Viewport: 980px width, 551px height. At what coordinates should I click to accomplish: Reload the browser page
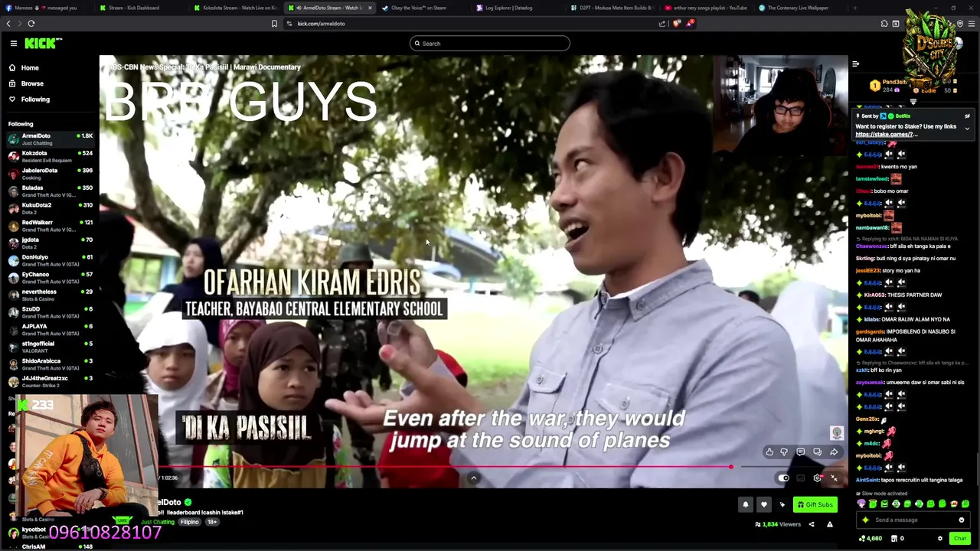[31, 24]
